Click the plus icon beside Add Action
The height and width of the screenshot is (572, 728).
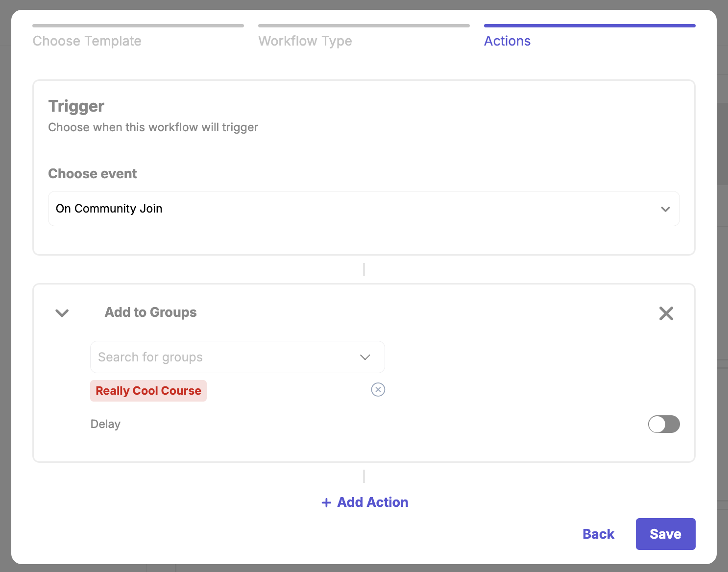point(326,502)
